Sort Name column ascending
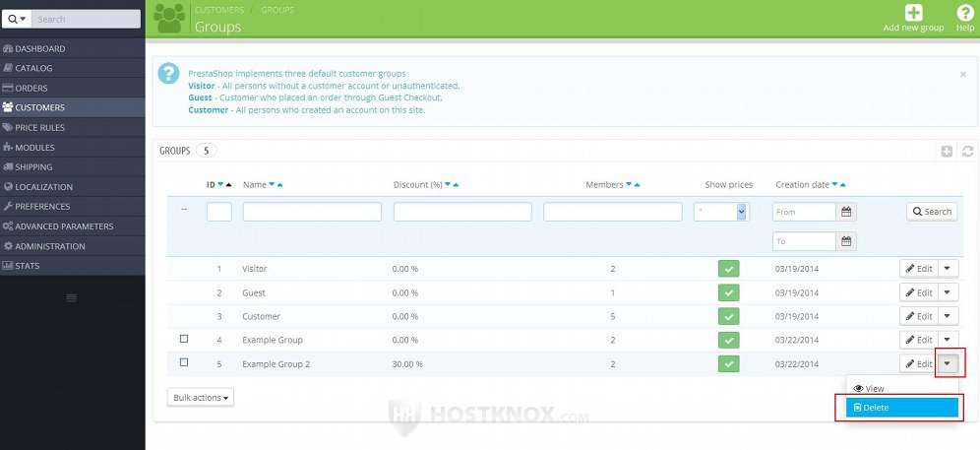Viewport: 980px width, 450px height. tap(280, 185)
